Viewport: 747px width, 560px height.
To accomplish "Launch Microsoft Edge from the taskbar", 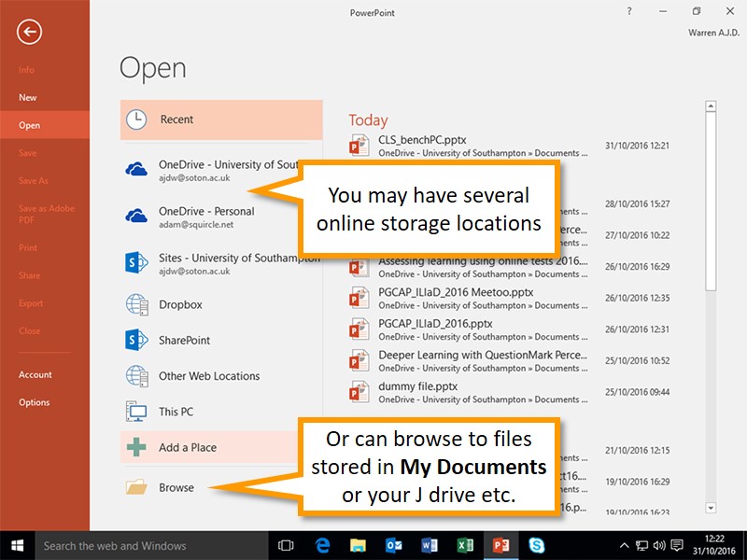I will [x=322, y=546].
